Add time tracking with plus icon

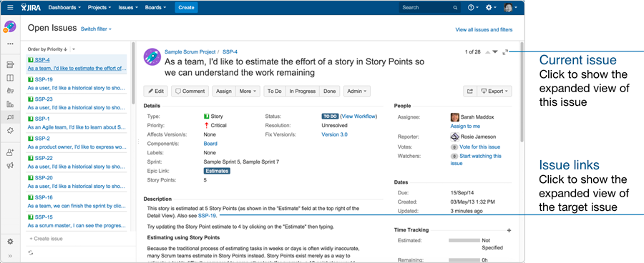[509, 231]
